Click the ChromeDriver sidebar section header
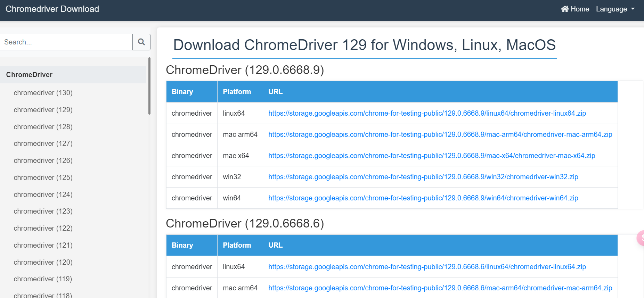The height and width of the screenshot is (298, 644). pyautogui.click(x=73, y=75)
